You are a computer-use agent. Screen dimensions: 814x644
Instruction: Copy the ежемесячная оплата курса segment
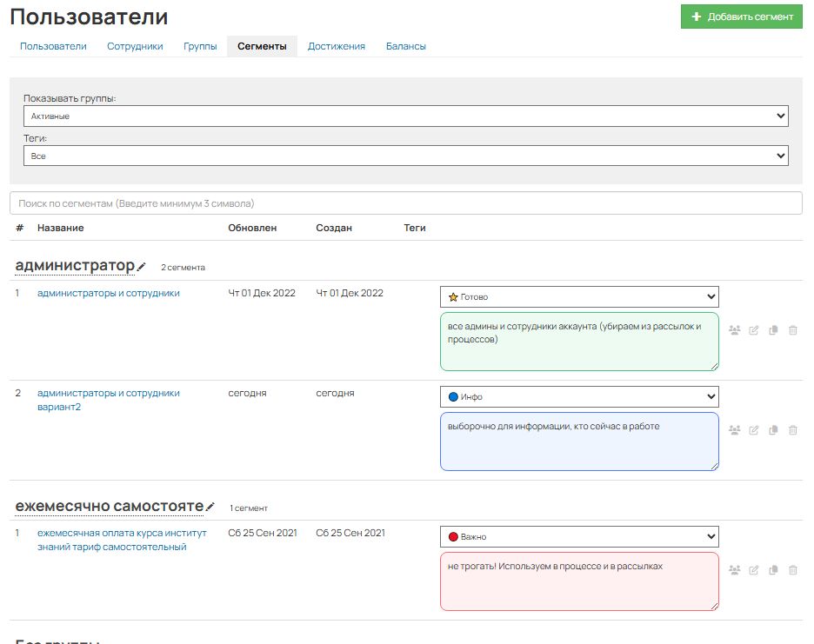773,570
